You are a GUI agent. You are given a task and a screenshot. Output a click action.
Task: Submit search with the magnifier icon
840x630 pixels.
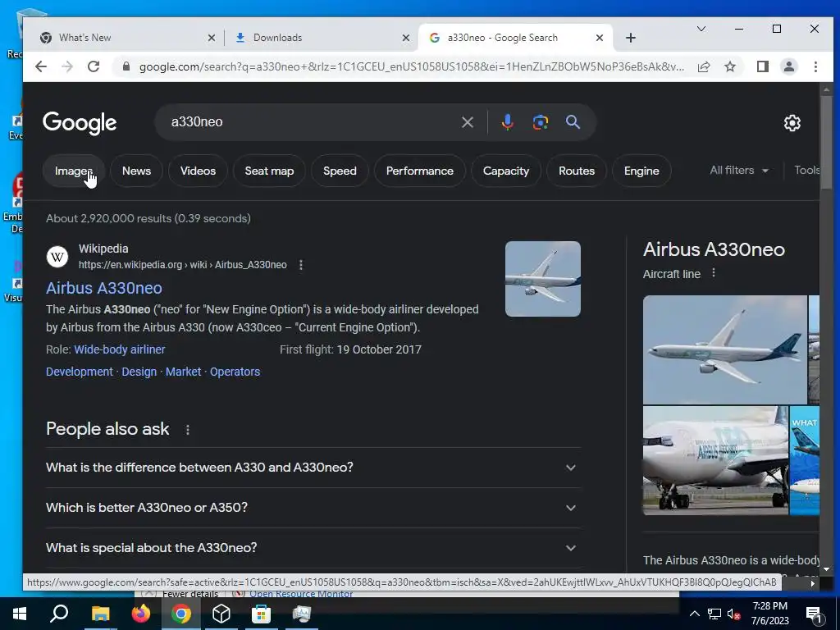pos(573,122)
